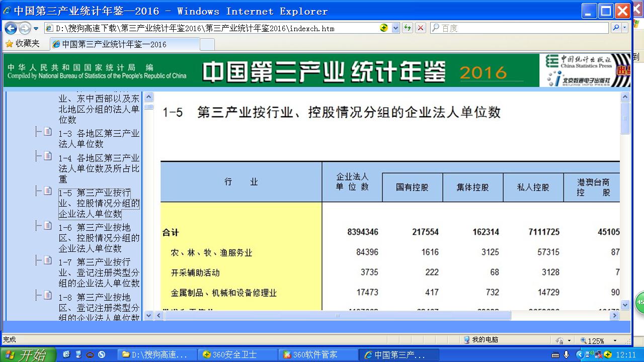Image resolution: width=644 pixels, height=362 pixels.
Task: Click the down arrow of the table vertical scrollbar
Action: click(x=625, y=305)
